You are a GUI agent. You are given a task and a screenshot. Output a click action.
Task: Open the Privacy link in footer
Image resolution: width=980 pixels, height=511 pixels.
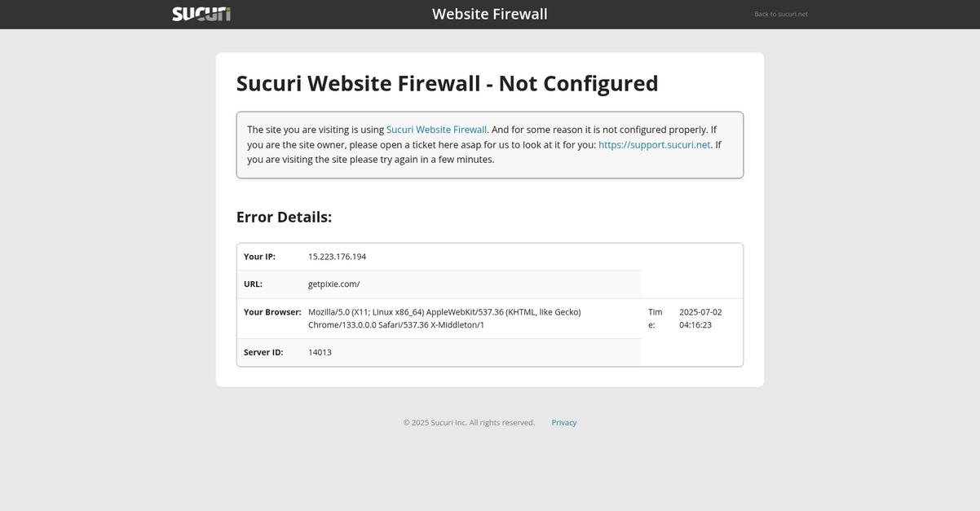564,422
